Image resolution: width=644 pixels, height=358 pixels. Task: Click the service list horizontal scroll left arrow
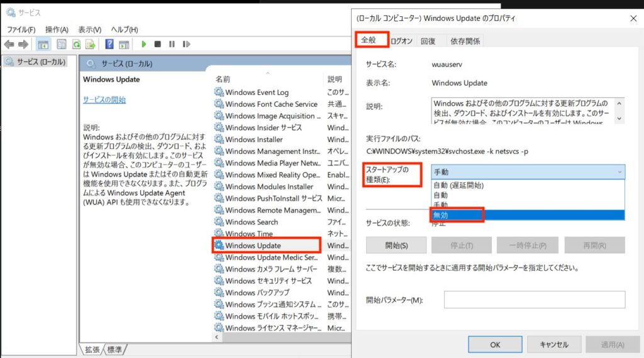tap(217, 337)
